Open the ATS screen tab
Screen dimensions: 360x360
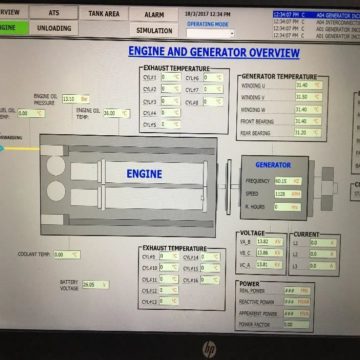click(54, 12)
